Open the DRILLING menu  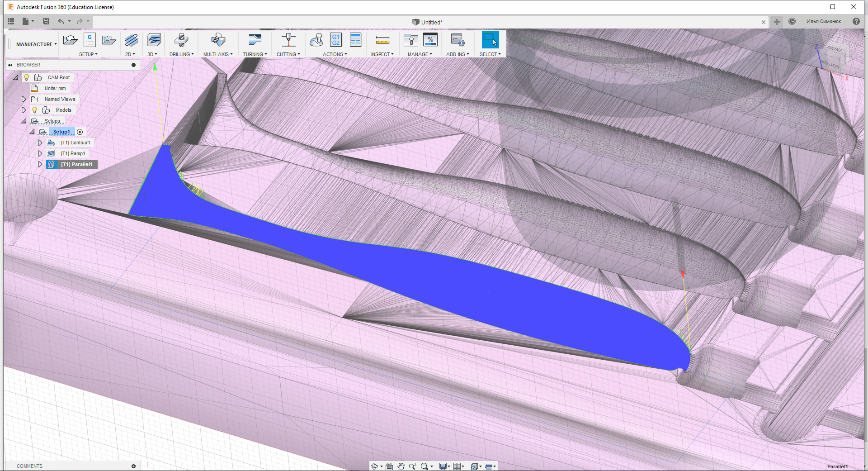click(181, 54)
